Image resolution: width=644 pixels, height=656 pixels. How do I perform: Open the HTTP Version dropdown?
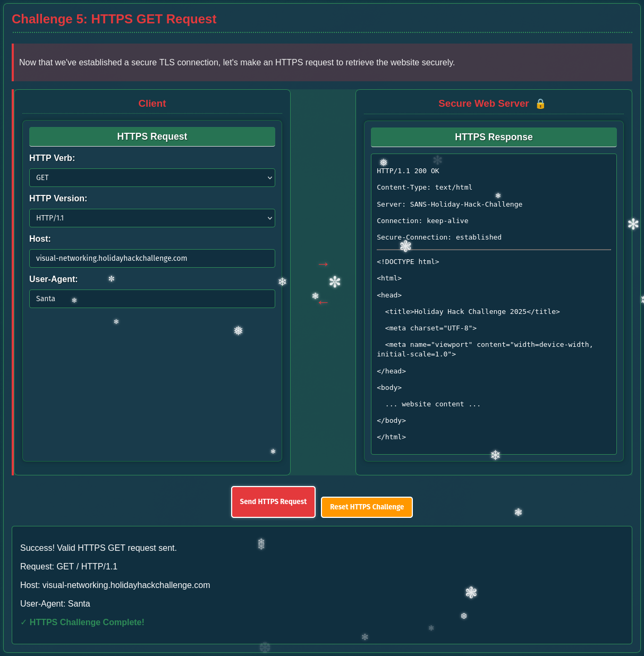(152, 218)
